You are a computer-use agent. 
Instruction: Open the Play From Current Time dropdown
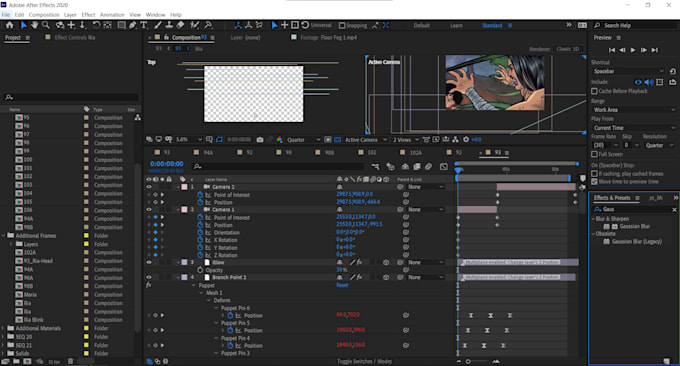pyautogui.click(x=634, y=128)
